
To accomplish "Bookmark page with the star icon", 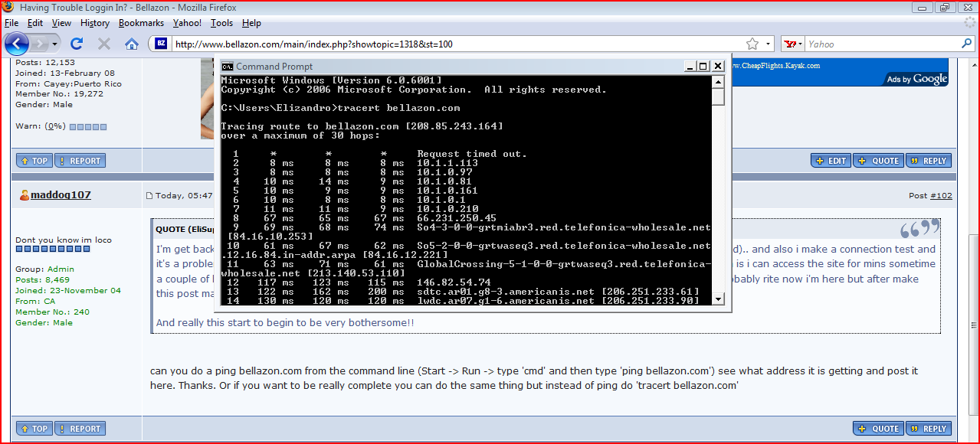I will [752, 44].
